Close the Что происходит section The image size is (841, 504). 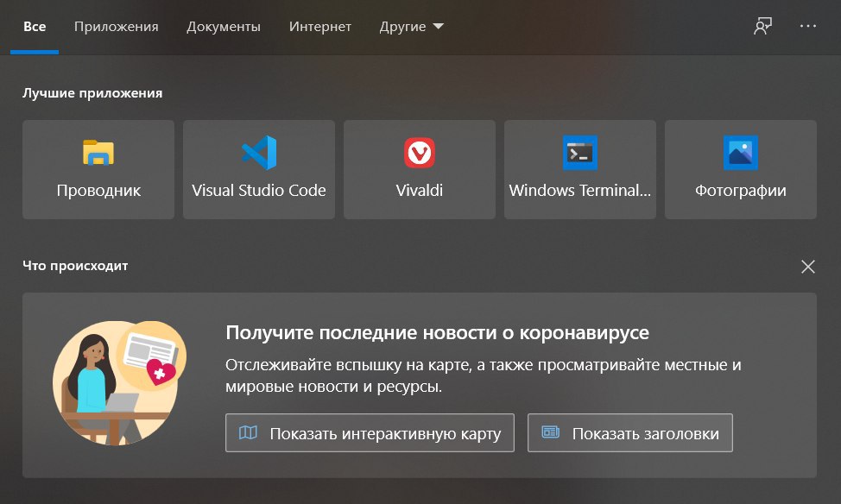pos(807,267)
